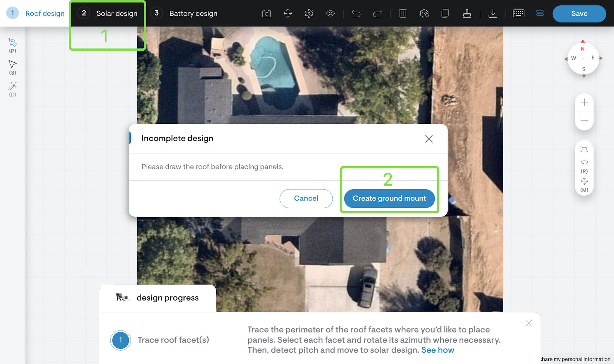Toggle the eye visibility icon
The height and width of the screenshot is (364, 614).
coord(330,14)
